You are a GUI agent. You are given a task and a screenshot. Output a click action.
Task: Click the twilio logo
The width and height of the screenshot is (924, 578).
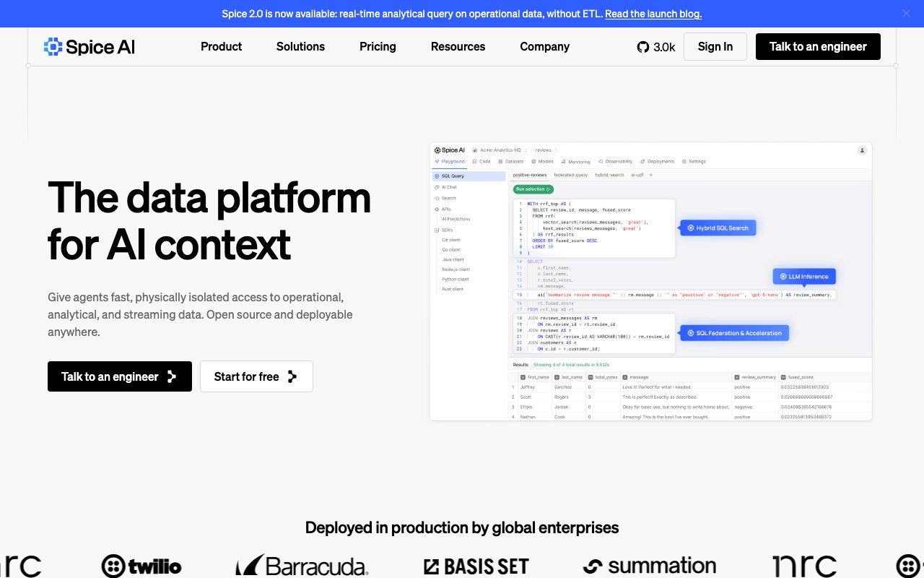(x=141, y=566)
